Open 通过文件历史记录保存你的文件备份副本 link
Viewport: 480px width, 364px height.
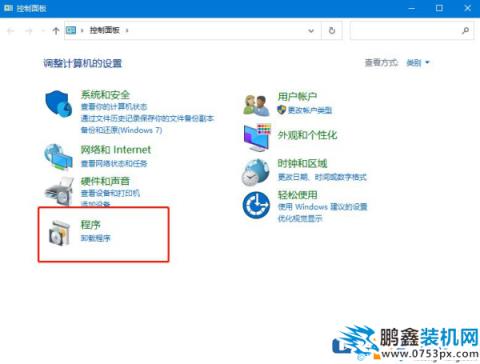coord(147,118)
